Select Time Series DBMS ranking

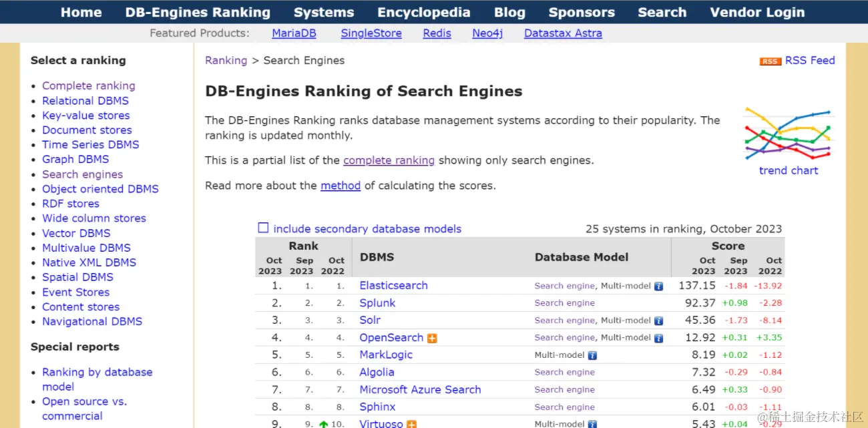point(91,144)
